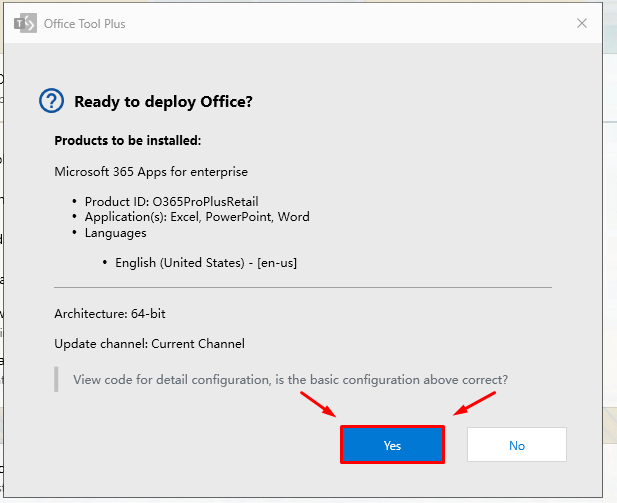Select the "Products to be installed:" label
This screenshot has height=503, width=617.
tap(127, 141)
